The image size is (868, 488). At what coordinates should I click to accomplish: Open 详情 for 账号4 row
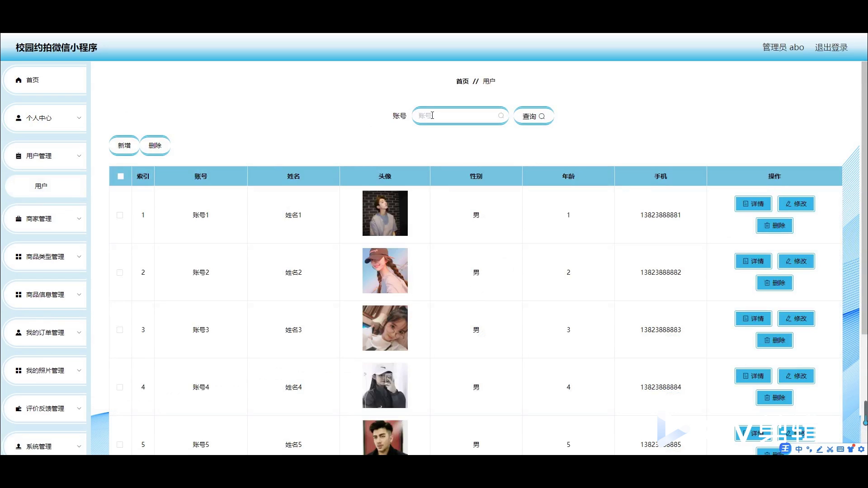click(x=753, y=376)
